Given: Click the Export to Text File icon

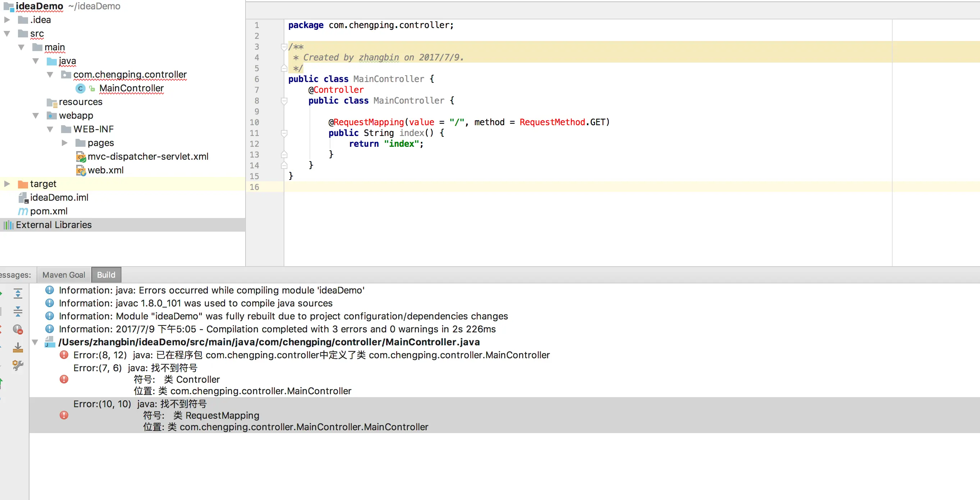Looking at the screenshot, I should click(18, 347).
